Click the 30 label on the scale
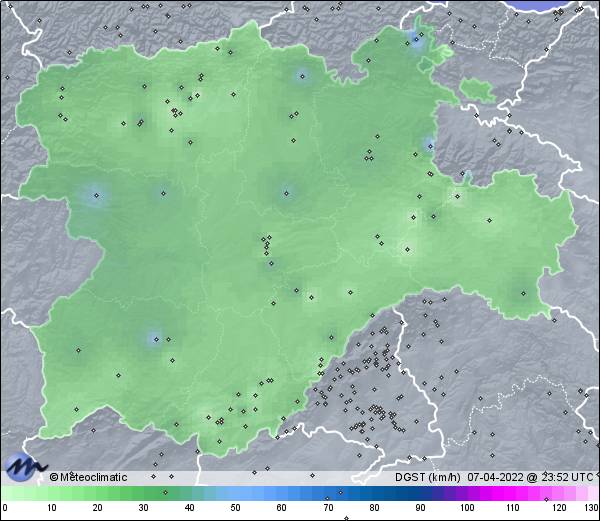 143,508
